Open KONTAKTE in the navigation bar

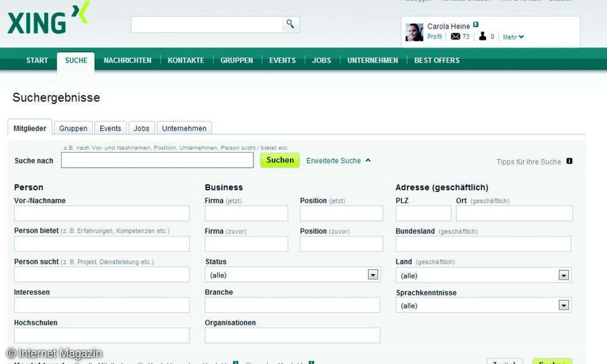(186, 60)
